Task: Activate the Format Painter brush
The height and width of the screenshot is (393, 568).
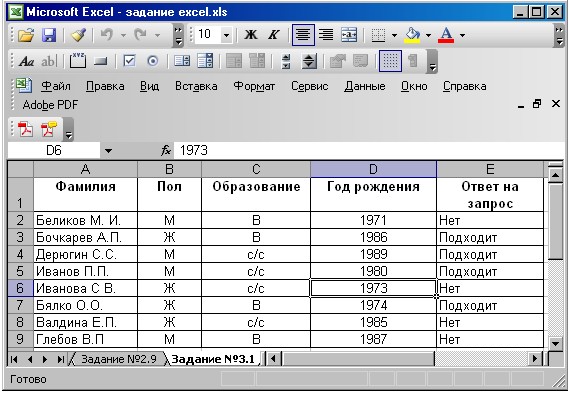Action: pyautogui.click(x=78, y=35)
